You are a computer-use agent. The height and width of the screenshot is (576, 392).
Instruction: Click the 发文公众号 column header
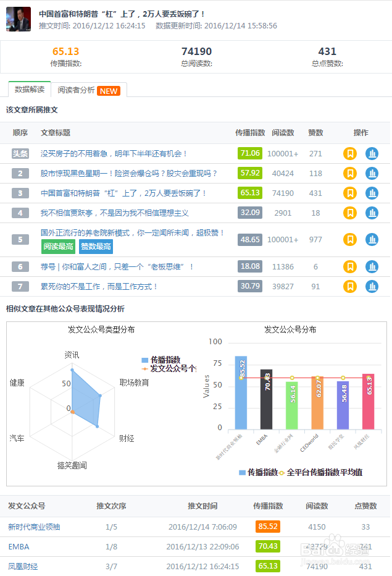click(x=27, y=506)
